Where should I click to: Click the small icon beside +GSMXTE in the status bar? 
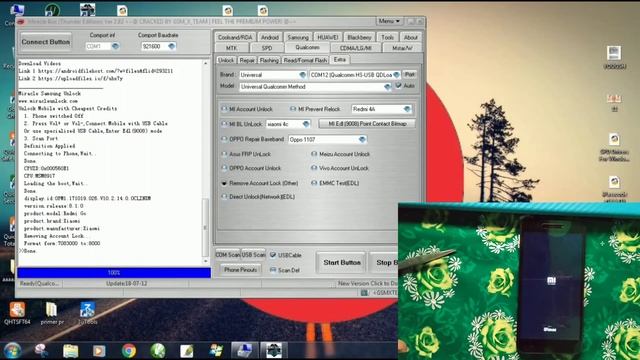coord(364,293)
